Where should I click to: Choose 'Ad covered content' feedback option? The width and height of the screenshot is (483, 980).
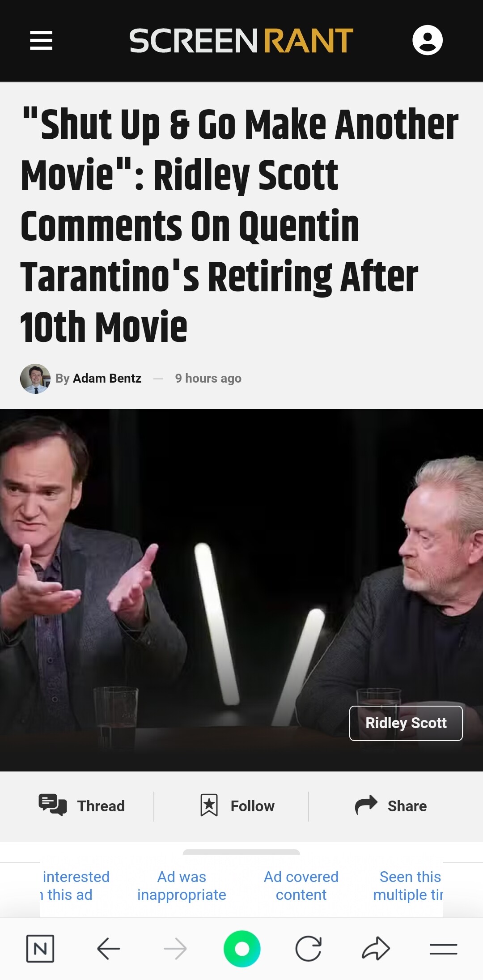(301, 886)
